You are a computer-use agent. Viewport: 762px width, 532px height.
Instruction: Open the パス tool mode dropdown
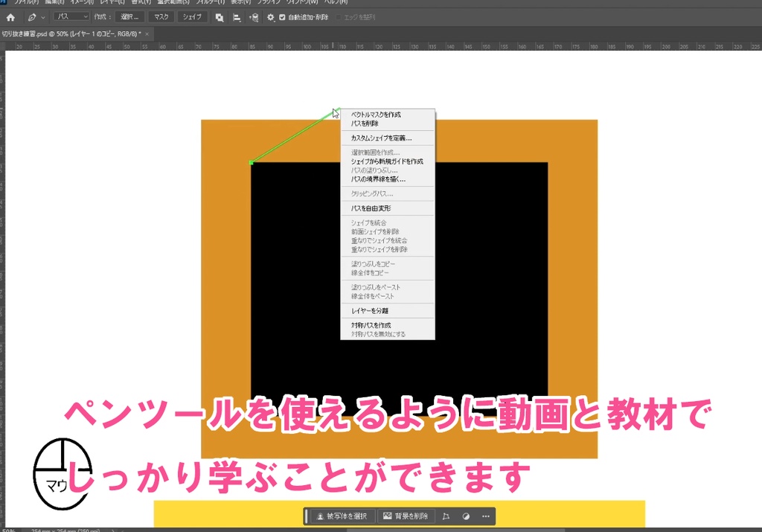(71, 16)
